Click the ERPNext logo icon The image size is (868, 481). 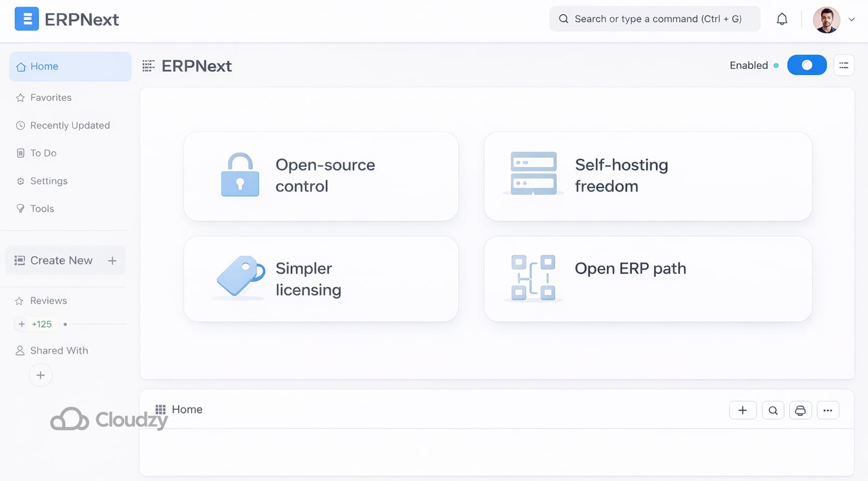(x=27, y=19)
